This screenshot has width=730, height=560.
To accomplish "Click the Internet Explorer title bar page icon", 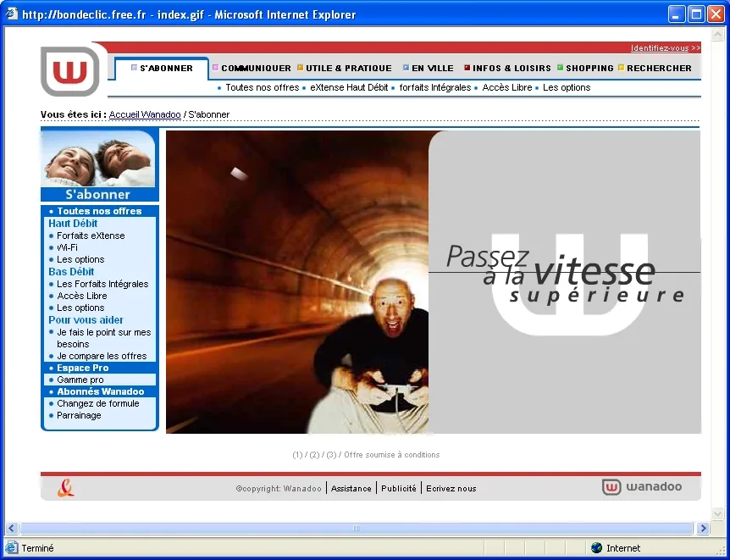I will point(12,14).
